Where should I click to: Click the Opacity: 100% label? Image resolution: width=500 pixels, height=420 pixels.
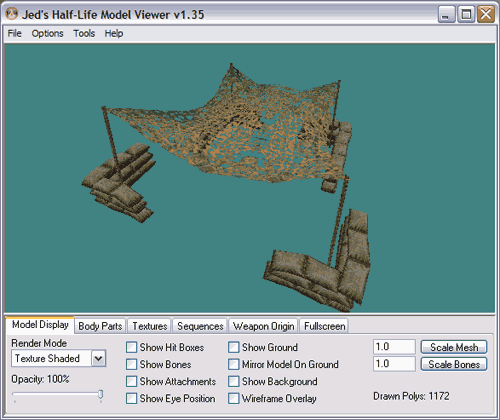[40, 379]
